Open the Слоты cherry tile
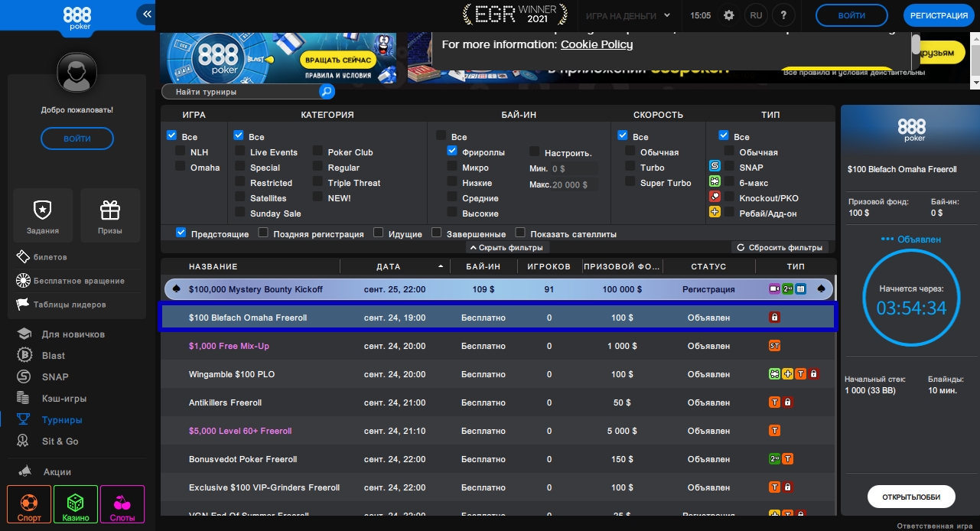This screenshot has width=980, height=531. [122, 505]
